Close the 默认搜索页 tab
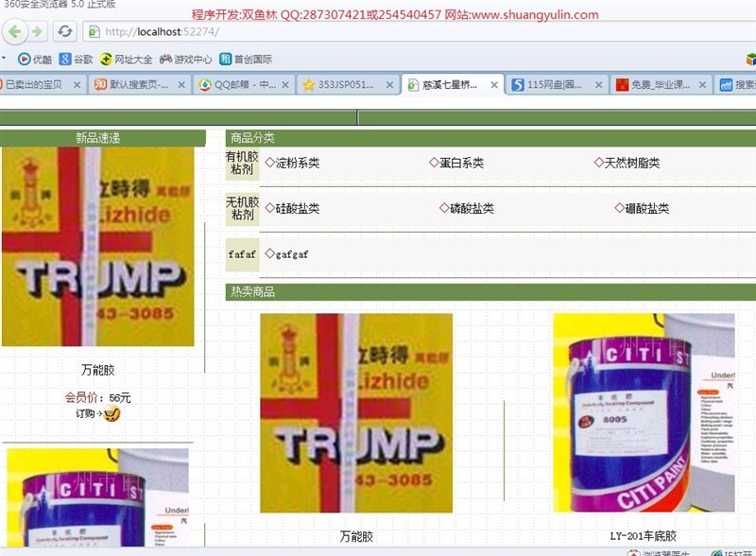Viewport: 756px width, 556px height. click(181, 85)
